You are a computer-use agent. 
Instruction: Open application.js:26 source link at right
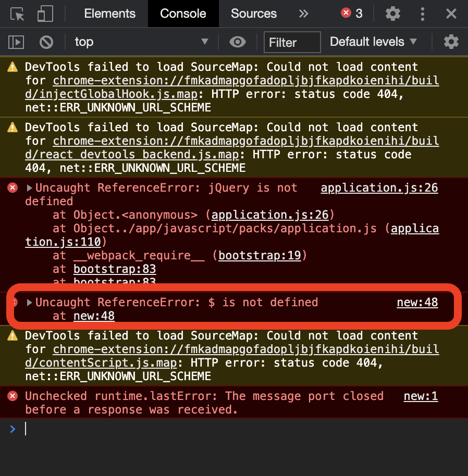pyautogui.click(x=379, y=188)
